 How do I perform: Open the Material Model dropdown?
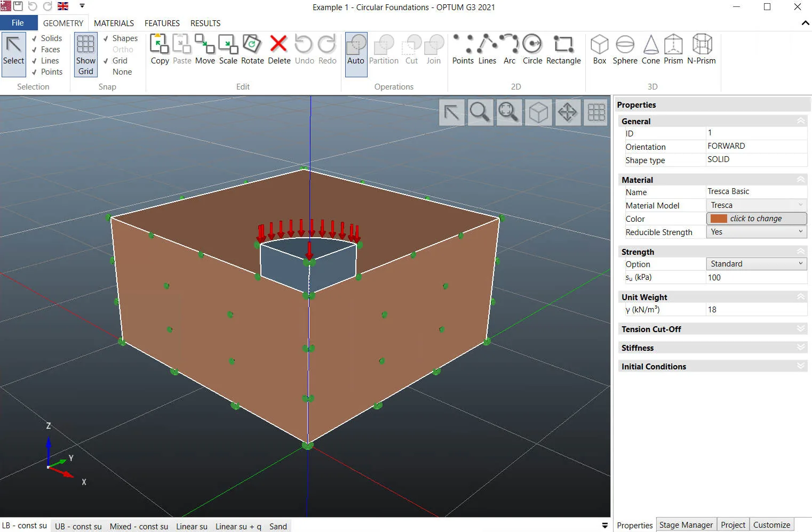tap(756, 205)
